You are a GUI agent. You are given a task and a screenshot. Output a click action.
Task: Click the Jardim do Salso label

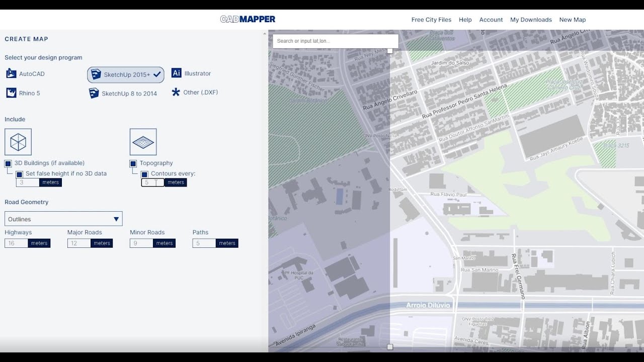point(450,63)
